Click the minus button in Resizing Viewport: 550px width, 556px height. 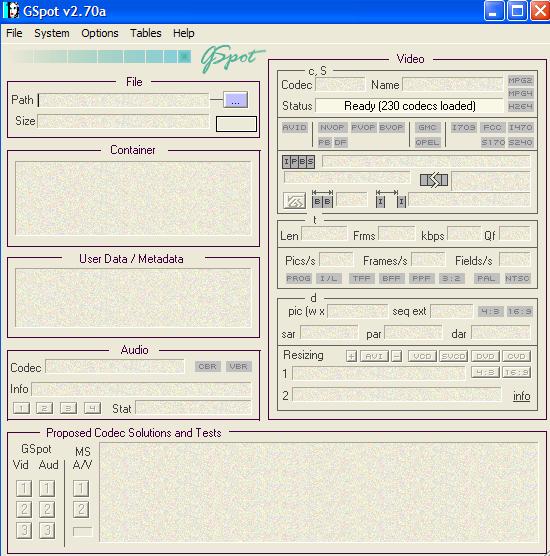(x=396, y=356)
